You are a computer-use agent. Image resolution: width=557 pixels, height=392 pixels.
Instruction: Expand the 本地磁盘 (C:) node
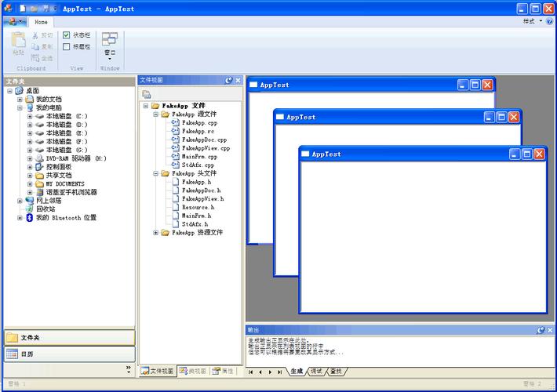pyautogui.click(x=30, y=116)
